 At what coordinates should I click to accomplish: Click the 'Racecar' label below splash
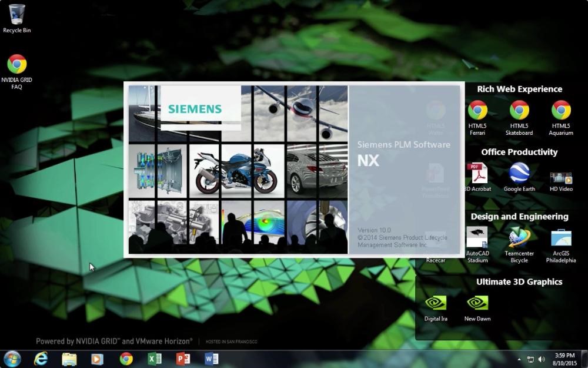coord(436,260)
